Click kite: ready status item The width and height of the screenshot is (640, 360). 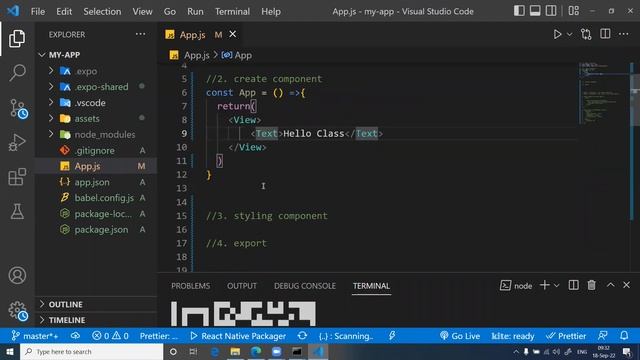tap(513, 336)
